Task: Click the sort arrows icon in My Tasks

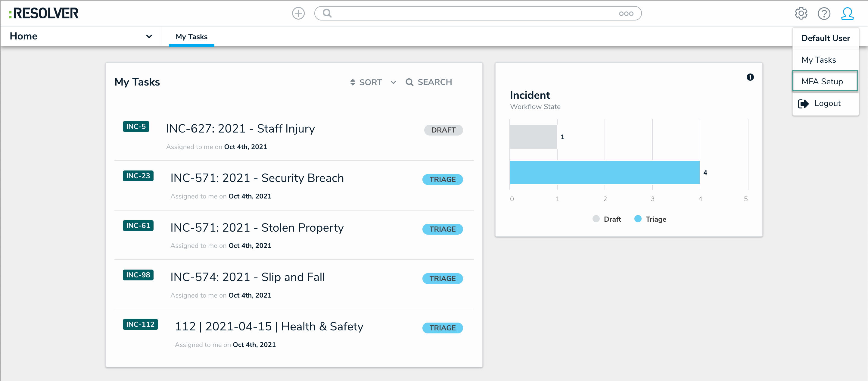Action: click(353, 82)
